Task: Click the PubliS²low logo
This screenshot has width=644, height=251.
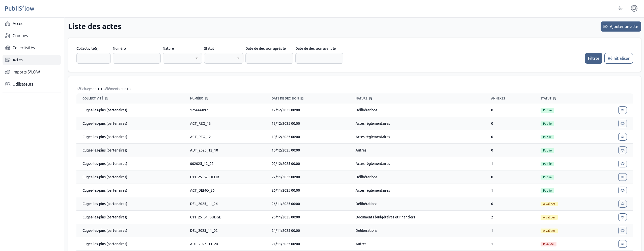Action: (19, 8)
